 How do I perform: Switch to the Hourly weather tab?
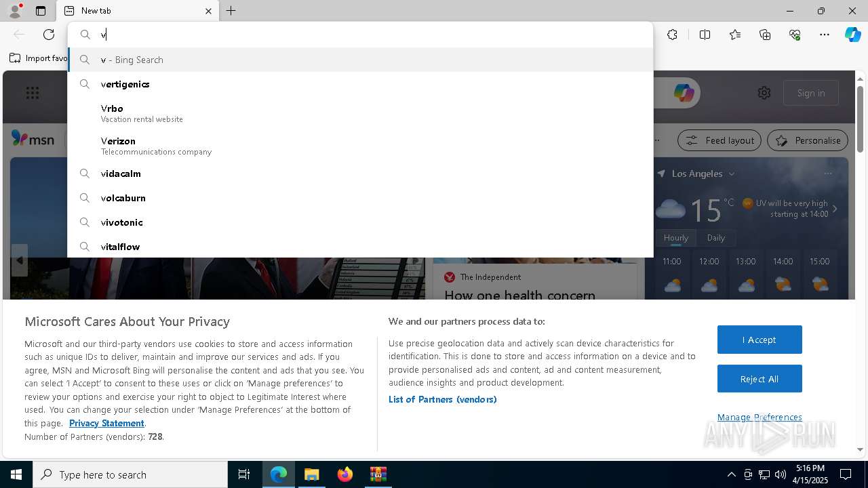tap(675, 238)
